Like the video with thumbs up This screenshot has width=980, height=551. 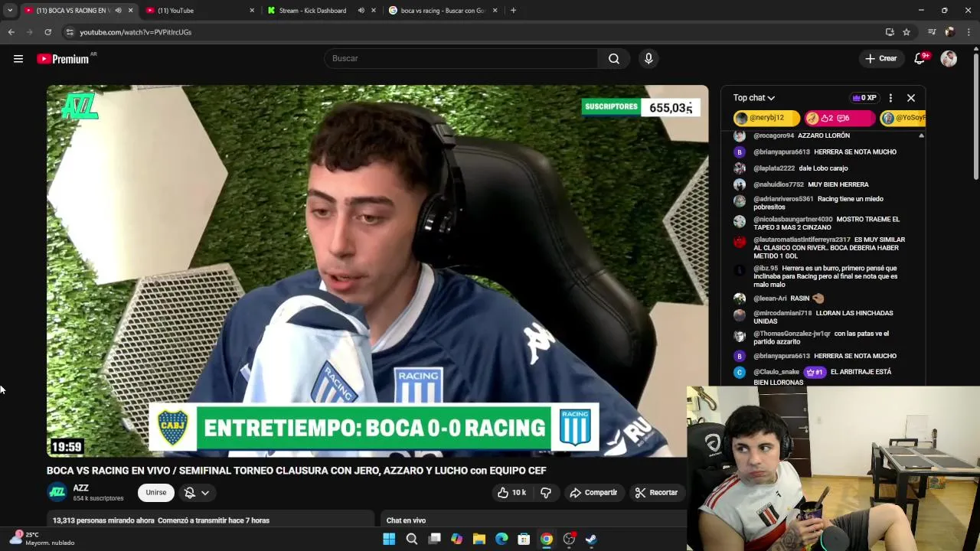coord(511,493)
